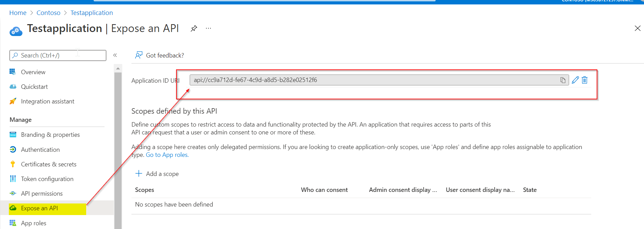This screenshot has width=644, height=229.
Task: Click the sidebar scroll up arrow
Action: tap(118, 68)
